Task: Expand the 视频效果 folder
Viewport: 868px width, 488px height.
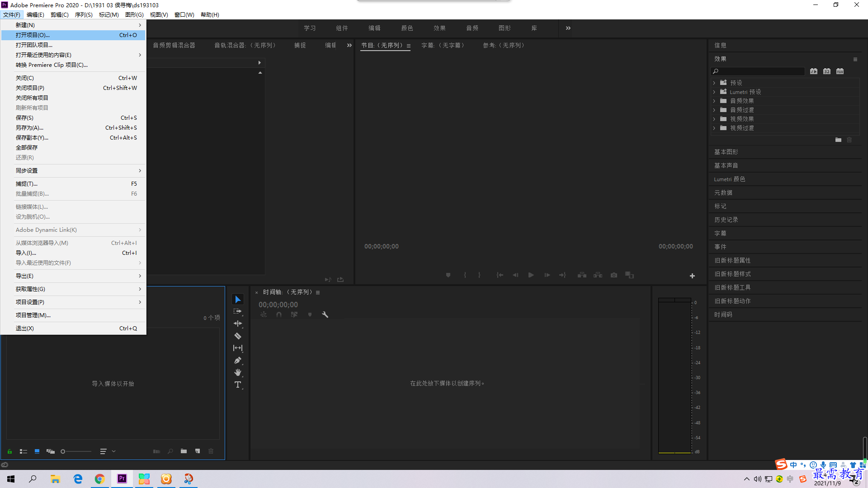Action: tap(714, 119)
